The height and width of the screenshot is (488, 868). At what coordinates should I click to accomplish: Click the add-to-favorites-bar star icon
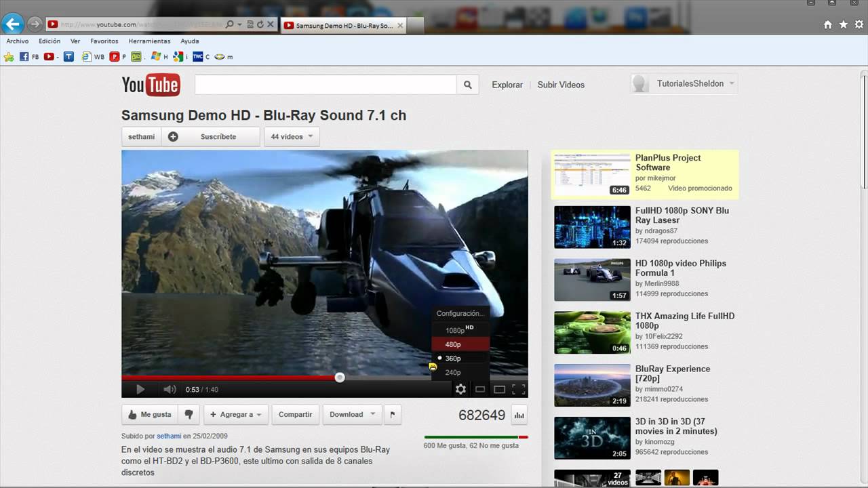9,57
